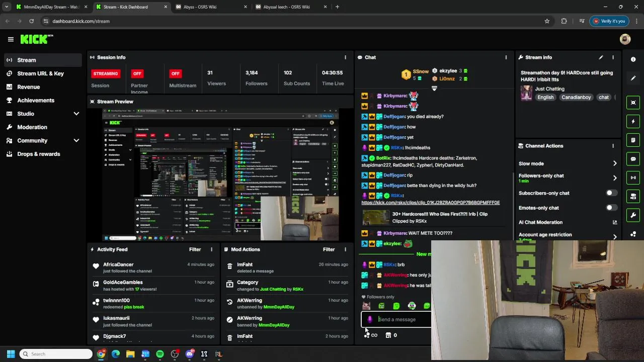The image size is (644, 362).
Task: Open the profile avatar menu
Action: point(625,39)
